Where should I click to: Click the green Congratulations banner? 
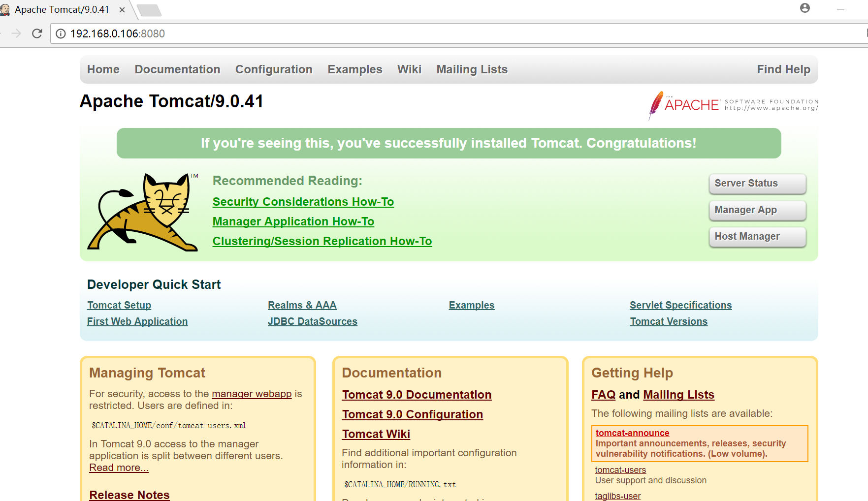coord(449,143)
